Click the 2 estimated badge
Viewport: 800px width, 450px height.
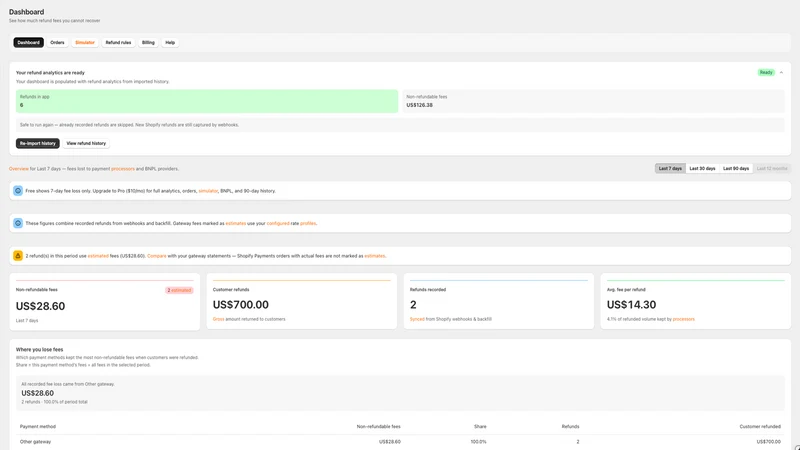pos(179,290)
